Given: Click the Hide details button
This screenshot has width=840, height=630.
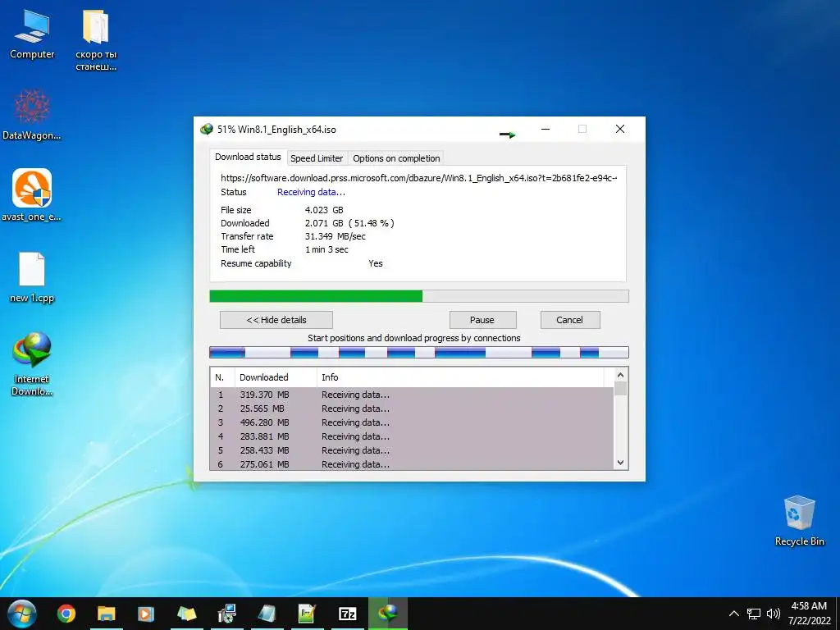Looking at the screenshot, I should pyautogui.click(x=276, y=320).
